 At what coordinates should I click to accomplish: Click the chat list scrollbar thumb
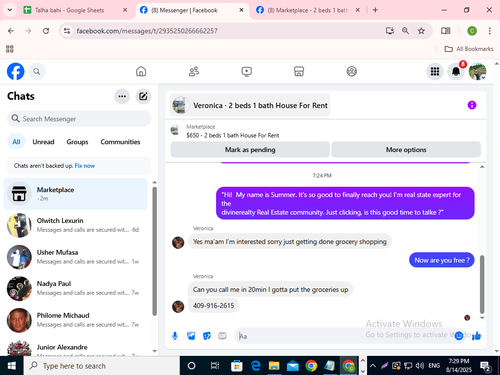tap(154, 251)
